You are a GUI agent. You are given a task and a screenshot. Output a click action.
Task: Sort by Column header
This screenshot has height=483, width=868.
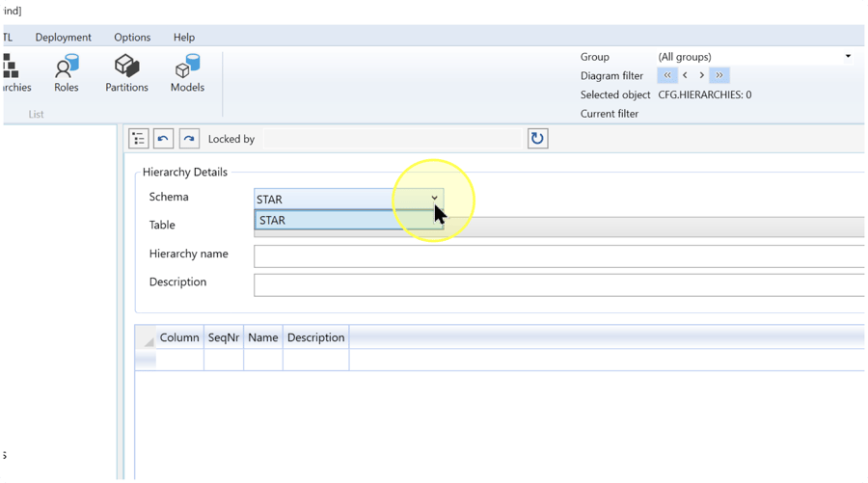coord(179,337)
